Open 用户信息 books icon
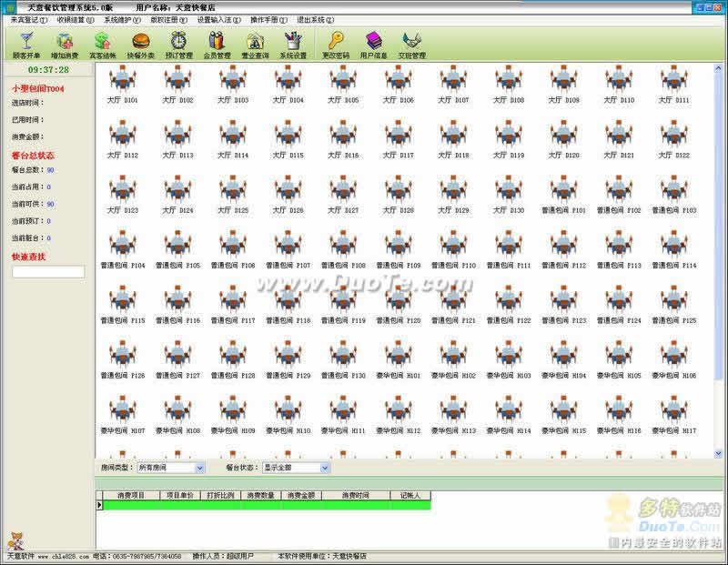The width and height of the screenshot is (728, 565). pyautogui.click(x=374, y=42)
